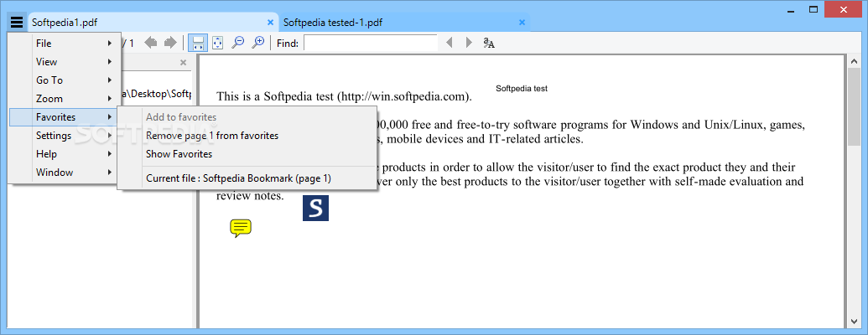Find previous match arrow

(x=450, y=43)
